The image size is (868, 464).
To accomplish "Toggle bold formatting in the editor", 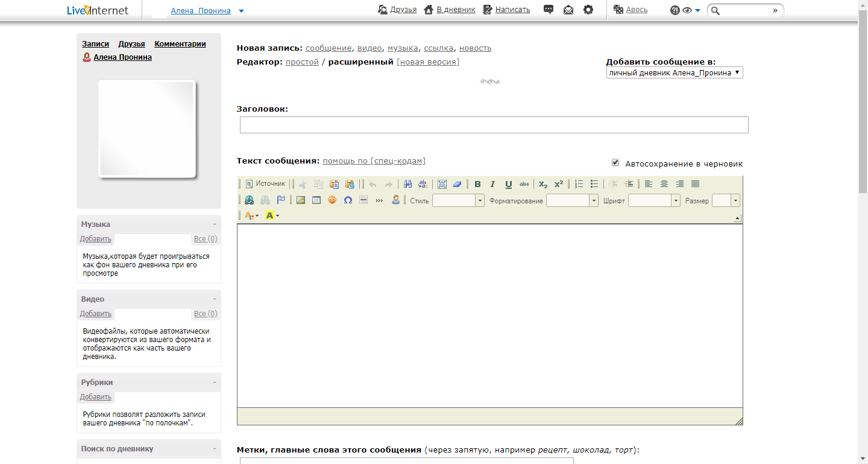I will (x=477, y=184).
